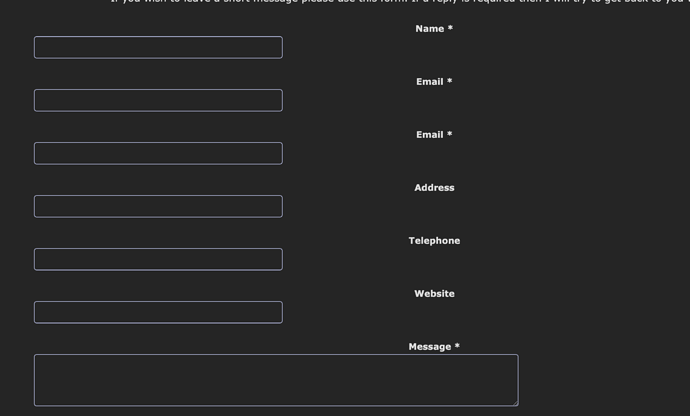Click inside the Address input box
The image size is (690, 416).
pos(158,206)
